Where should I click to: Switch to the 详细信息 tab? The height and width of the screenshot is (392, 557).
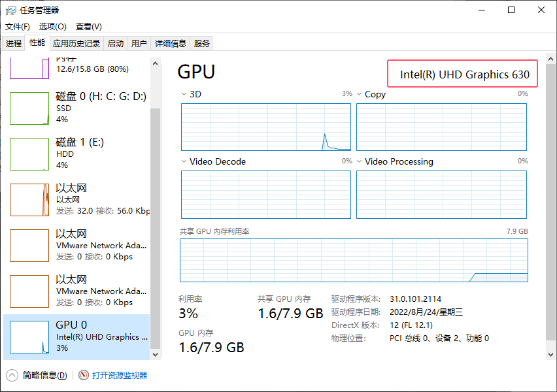click(x=170, y=44)
